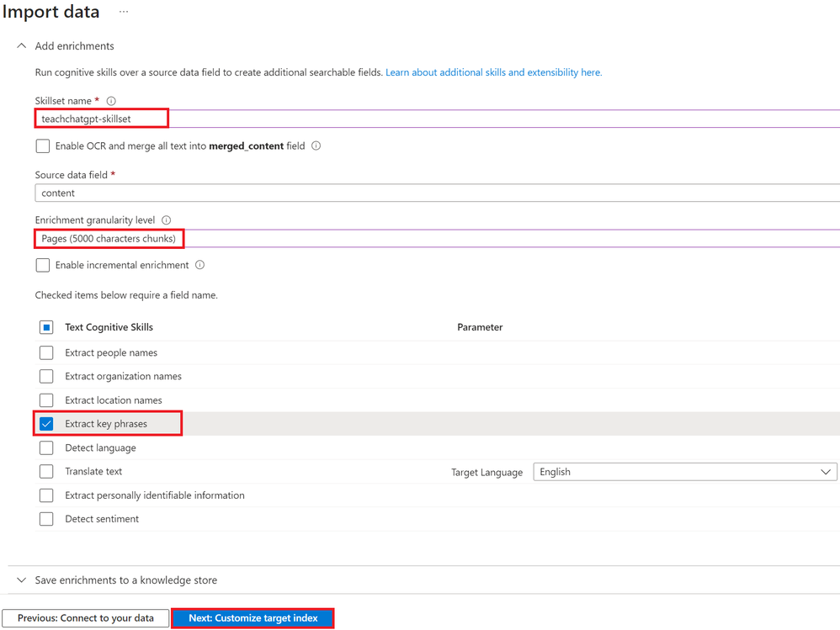Viewport: 840px width, 630px height.
Task: Open the ellipsis menu beside Import data
Action: (124, 12)
